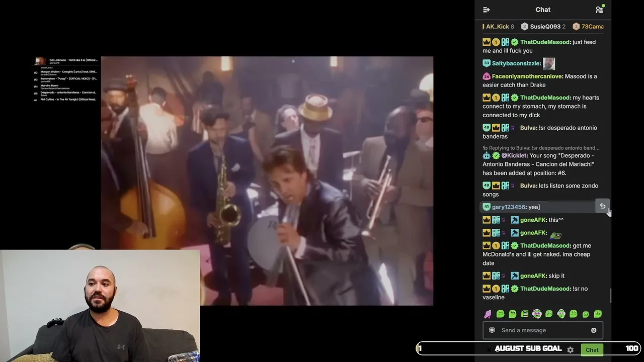Collapse the chat panel with the arrow icon
This screenshot has width=644, height=362.
pyautogui.click(x=486, y=10)
